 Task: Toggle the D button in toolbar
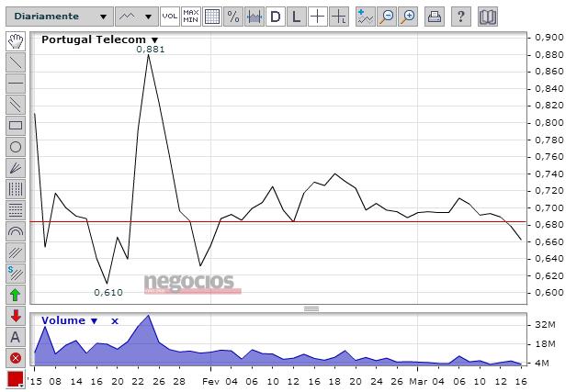(x=276, y=17)
